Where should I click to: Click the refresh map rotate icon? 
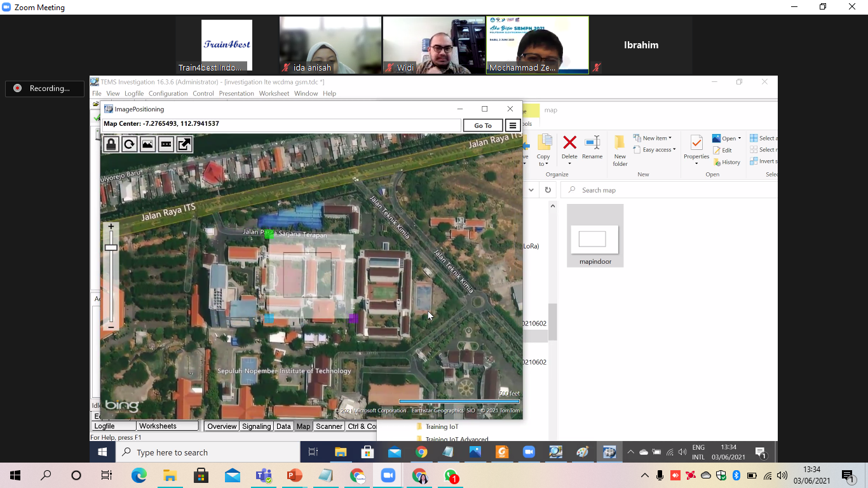pyautogui.click(x=129, y=144)
